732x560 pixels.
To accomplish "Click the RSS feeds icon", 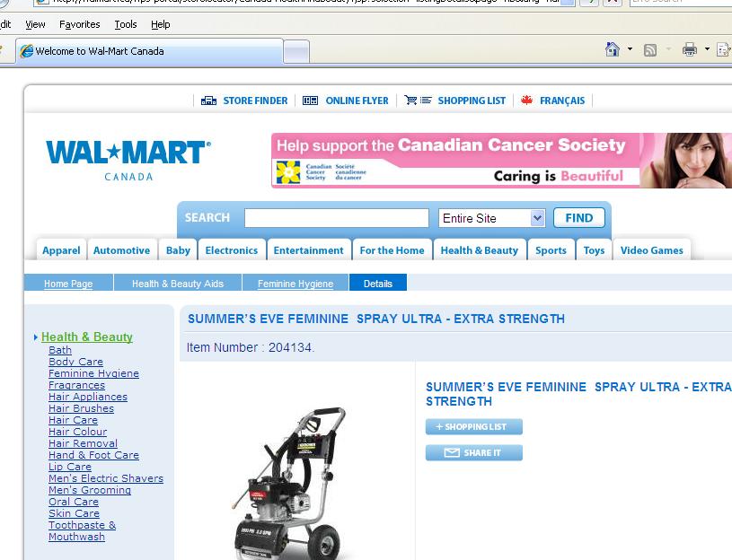I will point(650,50).
